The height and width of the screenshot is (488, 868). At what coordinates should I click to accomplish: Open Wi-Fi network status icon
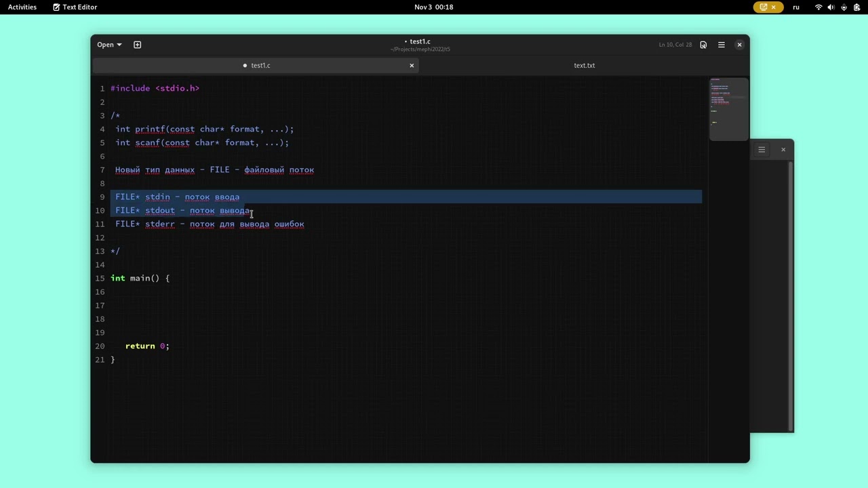coord(818,7)
